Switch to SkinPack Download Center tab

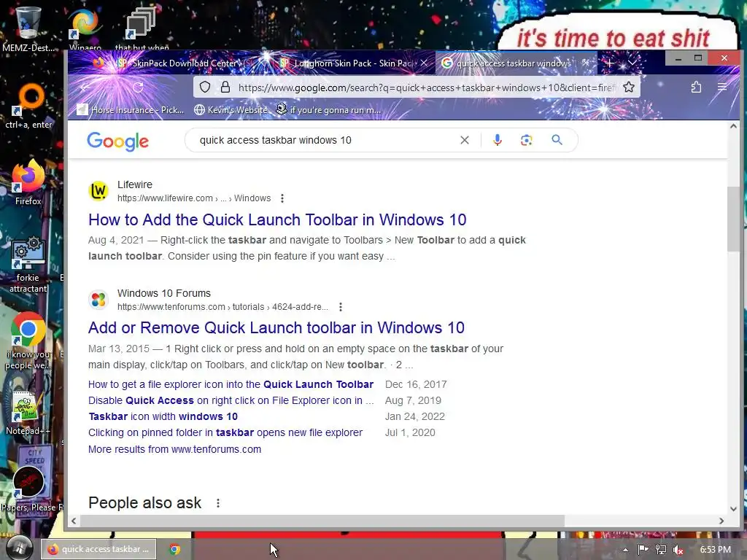[183, 63]
